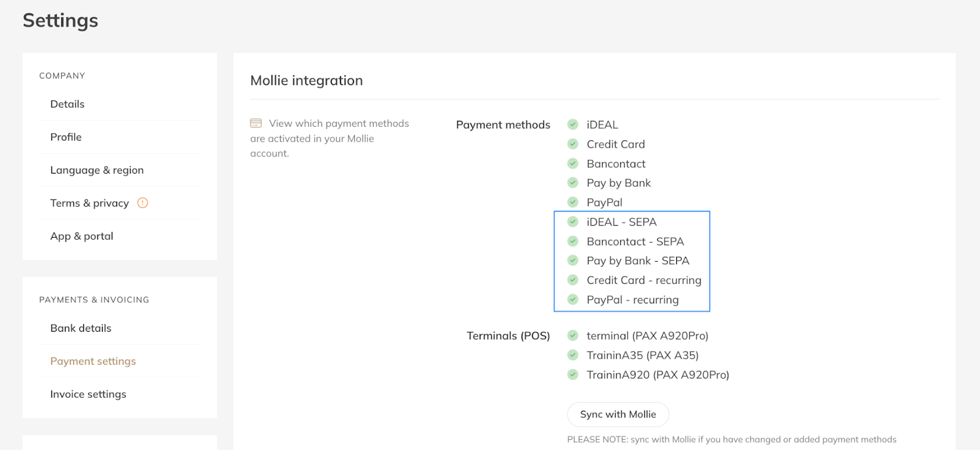Click the check icon next to iDEAL - SEPA
Screen dimensions: 980x450
[x=573, y=222]
